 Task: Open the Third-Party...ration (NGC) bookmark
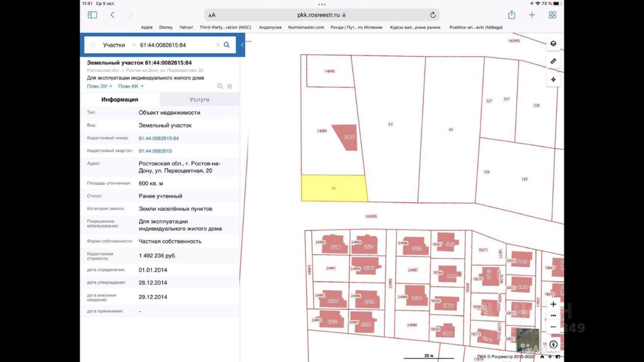pyautogui.click(x=225, y=27)
